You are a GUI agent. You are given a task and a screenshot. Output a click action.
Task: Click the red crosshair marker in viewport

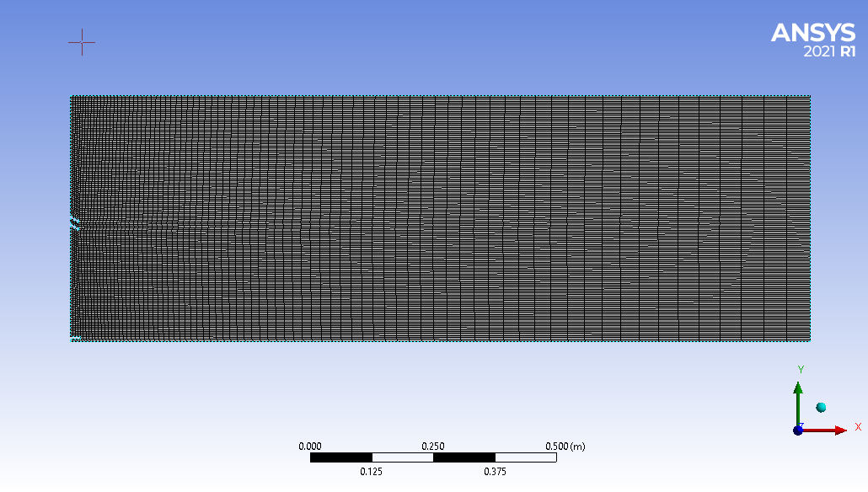tap(82, 41)
